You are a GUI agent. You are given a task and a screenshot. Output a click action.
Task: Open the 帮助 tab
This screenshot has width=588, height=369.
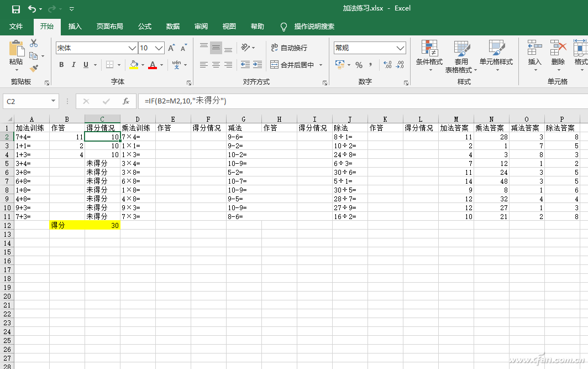[258, 26]
